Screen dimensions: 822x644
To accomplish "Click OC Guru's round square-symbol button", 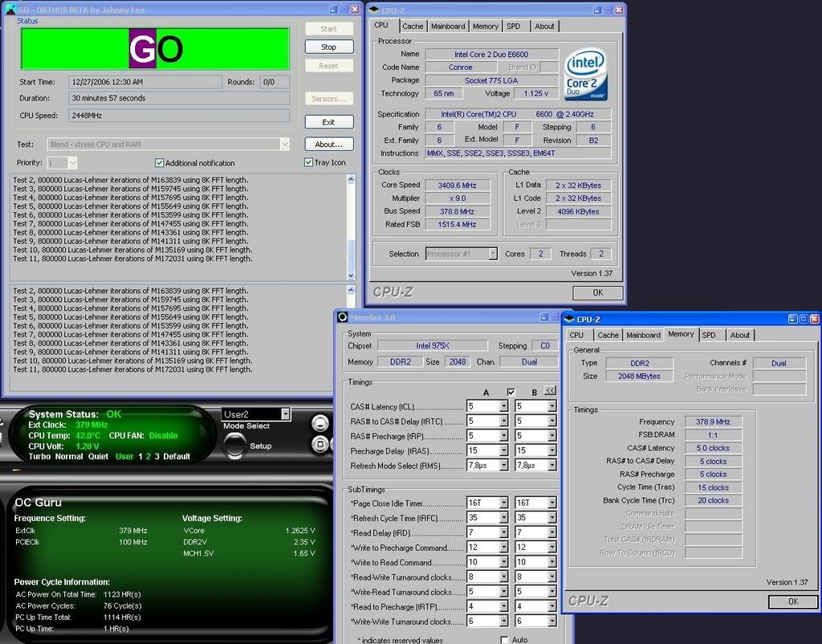I will pos(319,444).
